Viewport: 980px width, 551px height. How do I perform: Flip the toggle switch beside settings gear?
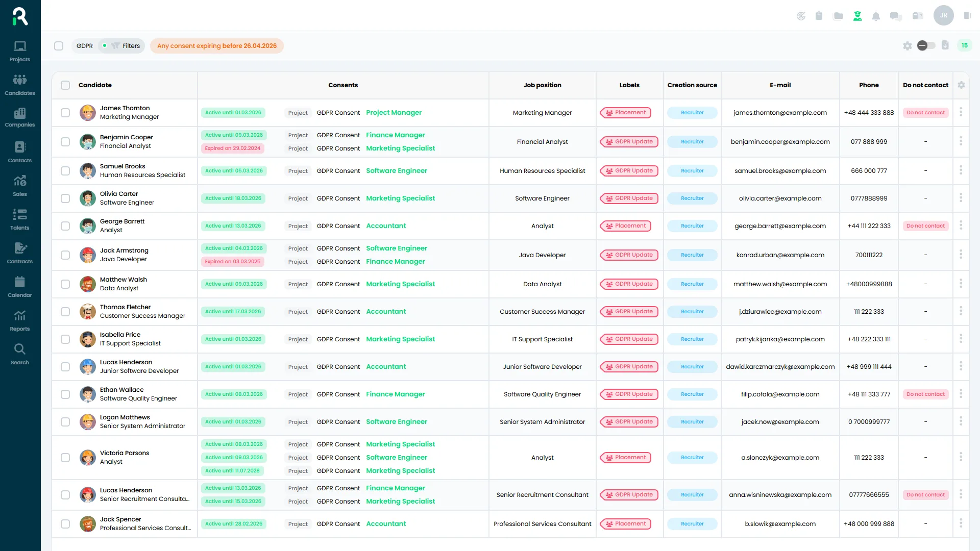tap(926, 45)
